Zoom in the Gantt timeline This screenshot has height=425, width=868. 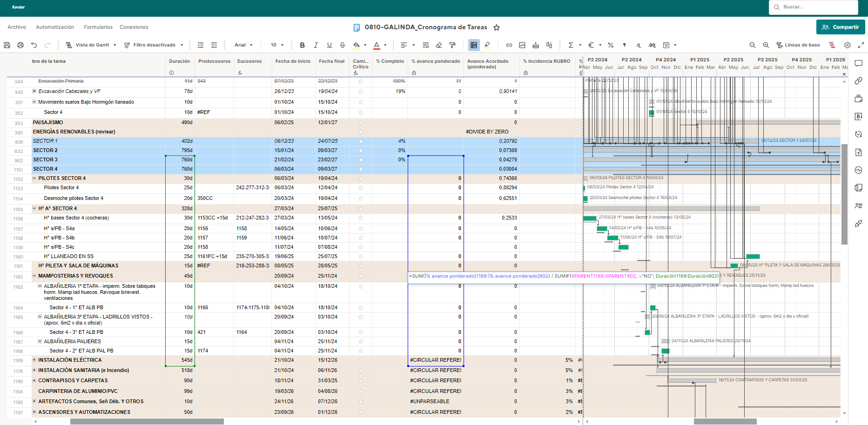pos(766,45)
